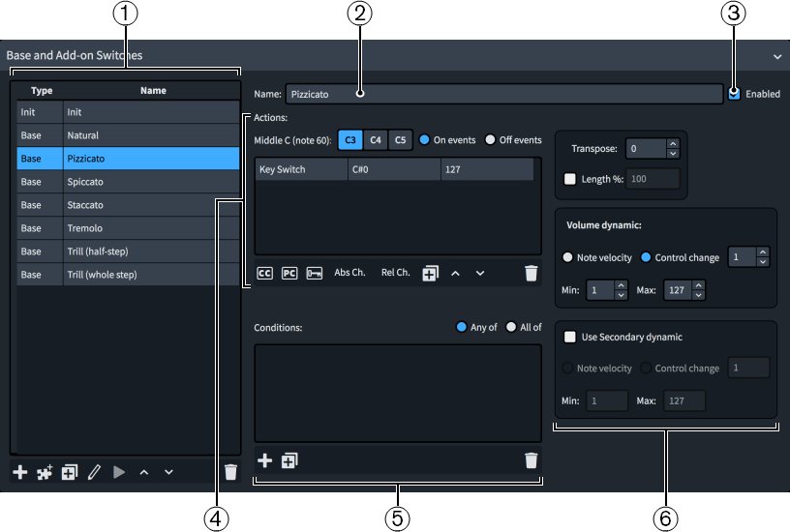The image size is (790, 532).
Task: Set Middle C to C4
Action: [x=376, y=140]
